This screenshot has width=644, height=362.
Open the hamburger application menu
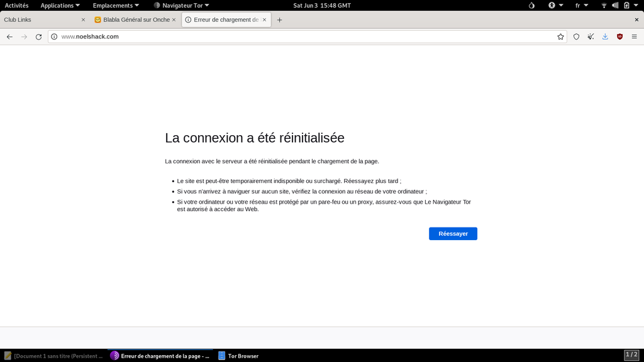[x=634, y=36]
